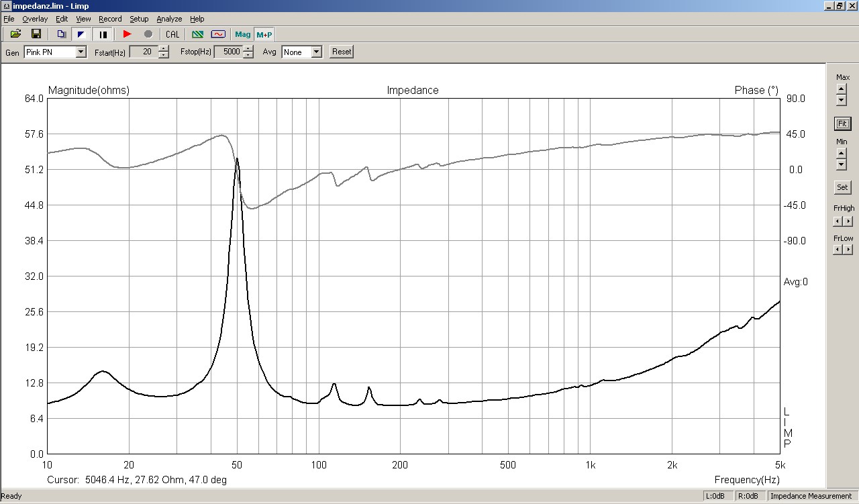Click the red sine wave toolbar icon
The width and height of the screenshot is (859, 504).
pyautogui.click(x=218, y=34)
